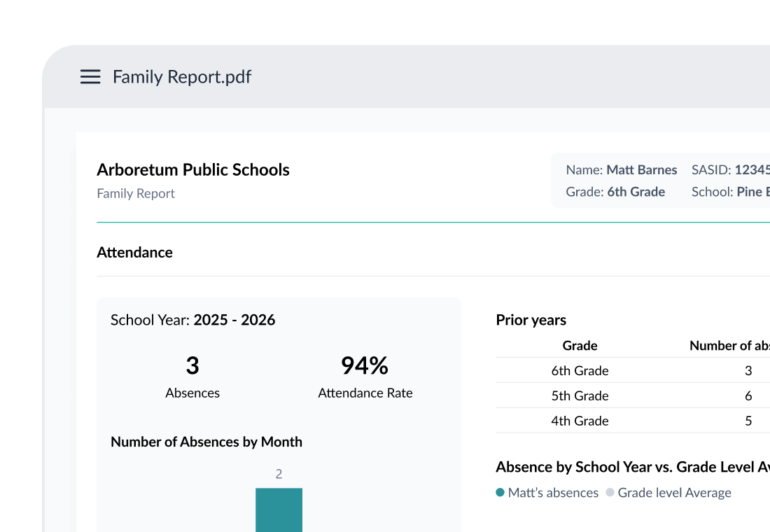Click the Number of absences column header

729,346
